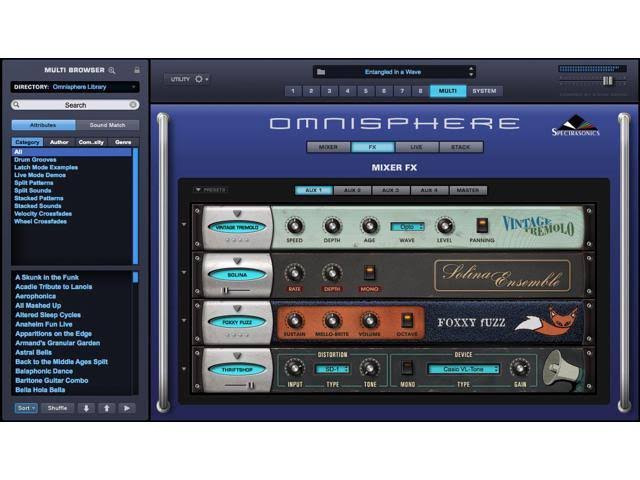Click the play arrow in browser footer
The image size is (640, 480).
tap(127, 408)
